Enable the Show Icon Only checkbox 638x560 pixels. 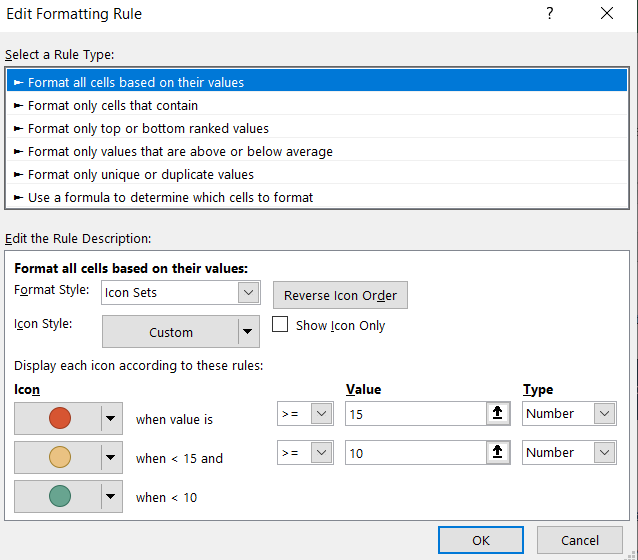pyautogui.click(x=281, y=325)
